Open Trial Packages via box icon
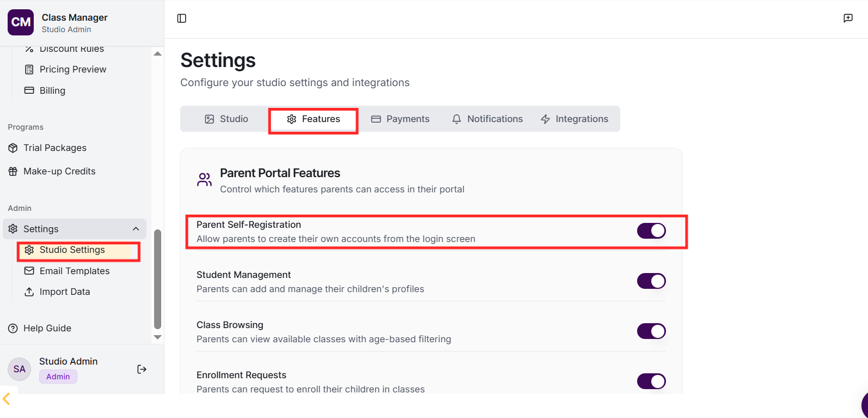Viewport: 868px width, 418px height. pos(13,148)
